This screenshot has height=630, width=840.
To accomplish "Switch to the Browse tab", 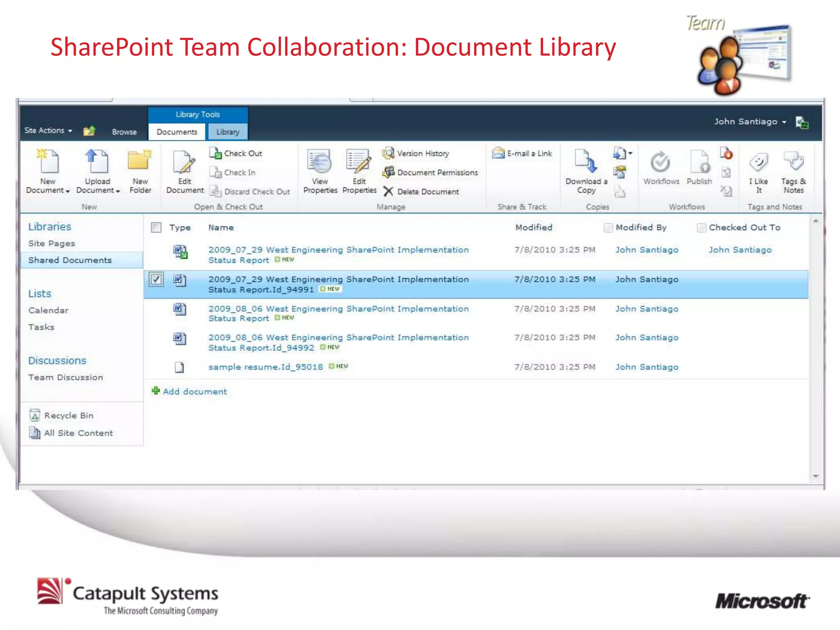I will pyautogui.click(x=124, y=132).
